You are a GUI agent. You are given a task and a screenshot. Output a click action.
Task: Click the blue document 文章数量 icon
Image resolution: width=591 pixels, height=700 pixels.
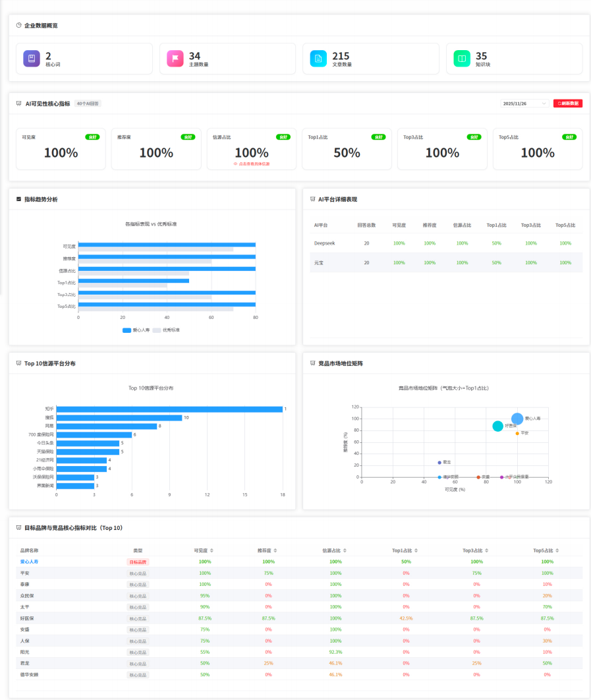point(318,59)
